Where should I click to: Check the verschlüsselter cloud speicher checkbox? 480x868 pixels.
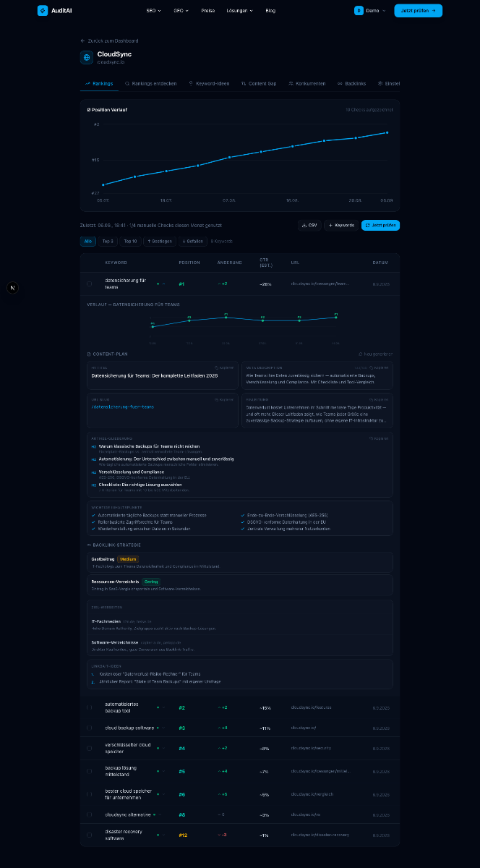pos(90,748)
